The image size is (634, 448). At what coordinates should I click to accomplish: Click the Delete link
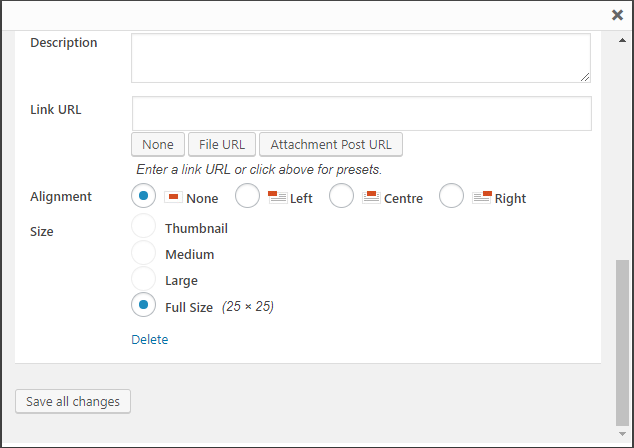(150, 339)
